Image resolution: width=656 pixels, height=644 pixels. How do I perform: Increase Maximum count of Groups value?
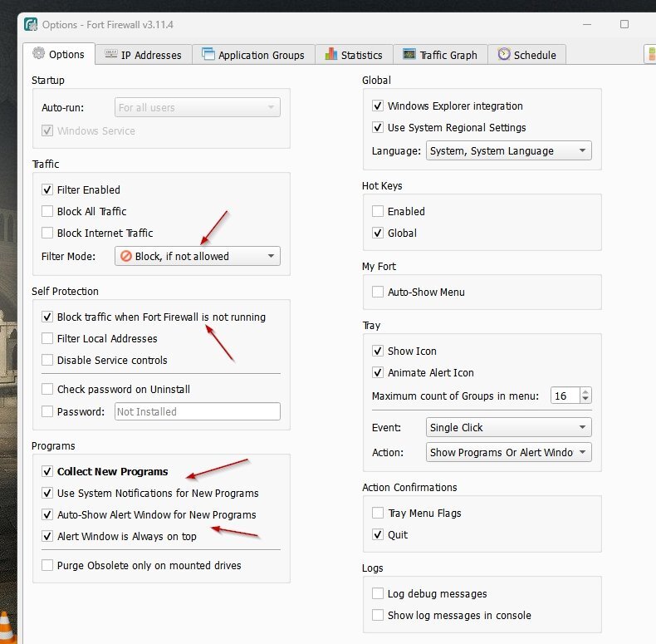585,391
